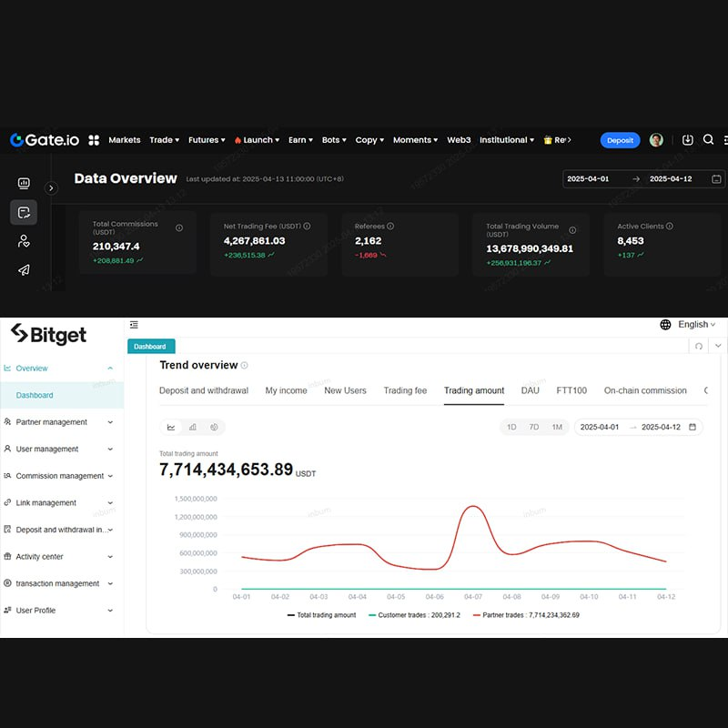
Task: Open Dashboard in the Bitget sidebar
Action: click(62, 395)
